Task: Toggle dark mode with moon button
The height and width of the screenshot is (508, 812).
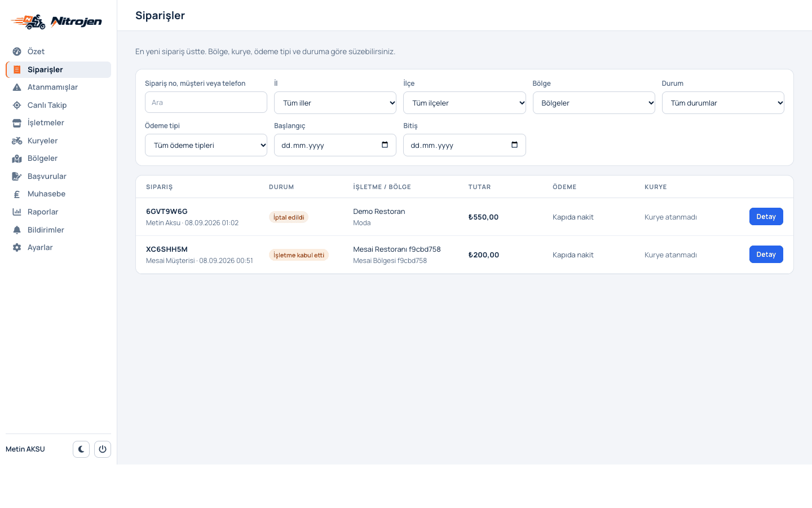Action: (x=81, y=449)
